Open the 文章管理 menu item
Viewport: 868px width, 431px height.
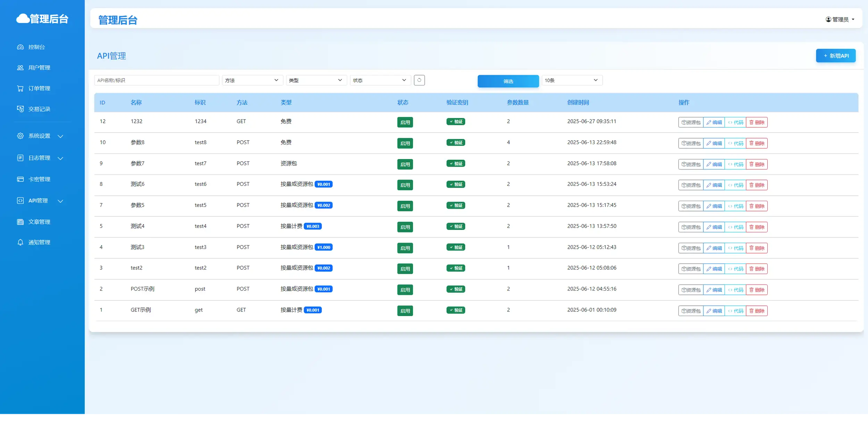click(x=39, y=222)
